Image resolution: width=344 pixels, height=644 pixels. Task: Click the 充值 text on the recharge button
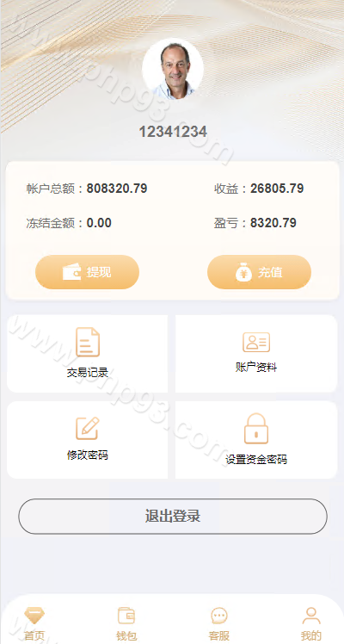270,272
